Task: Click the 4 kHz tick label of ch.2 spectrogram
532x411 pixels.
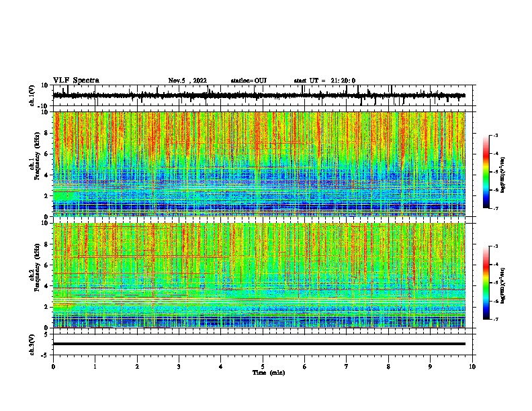Action: point(47,286)
